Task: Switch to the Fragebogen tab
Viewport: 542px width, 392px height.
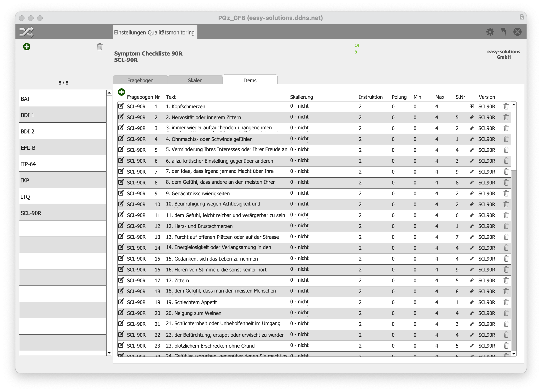Action: (x=140, y=81)
